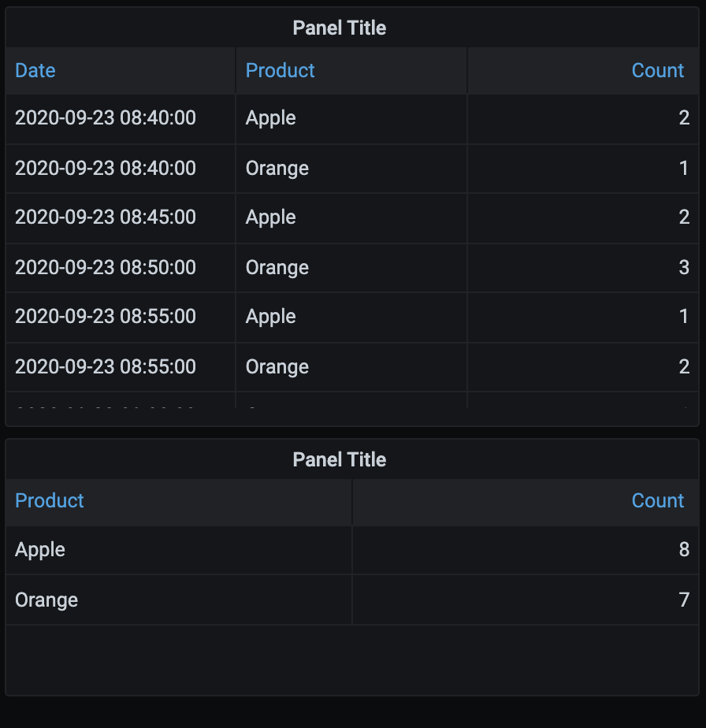706x728 pixels.
Task: Click the Apple cell in the 08:45:00 row
Action: tap(271, 217)
